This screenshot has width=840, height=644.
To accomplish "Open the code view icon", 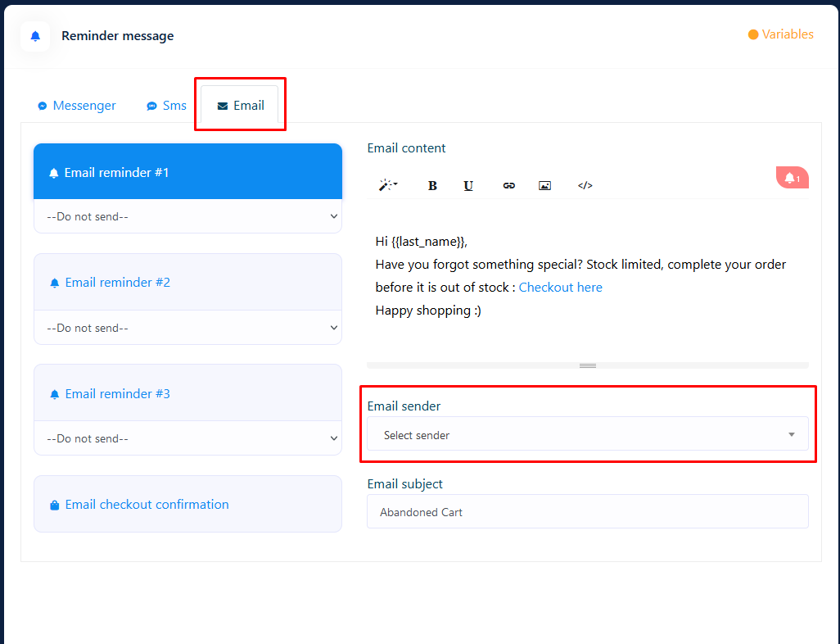I will tap(585, 185).
